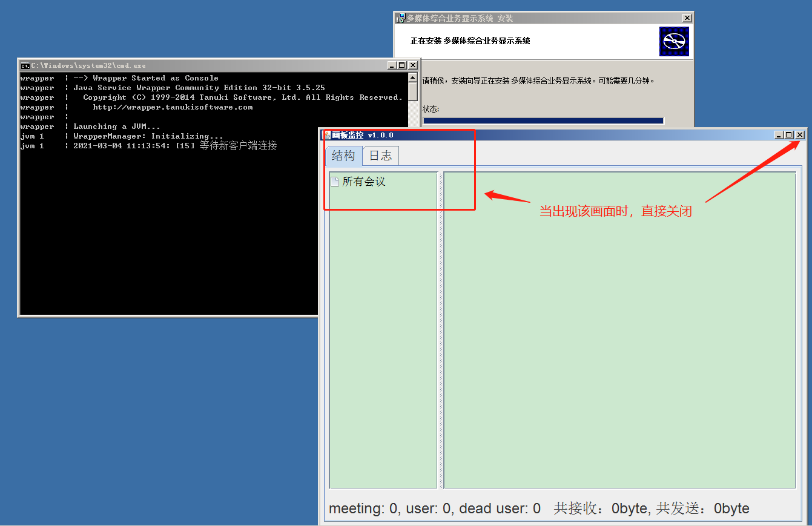
Task: Click the cmd.exe vertical scrollbar thumb
Action: click(x=413, y=91)
